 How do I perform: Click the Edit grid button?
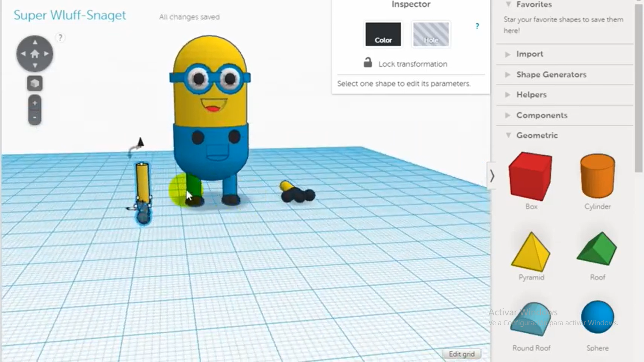click(x=462, y=354)
